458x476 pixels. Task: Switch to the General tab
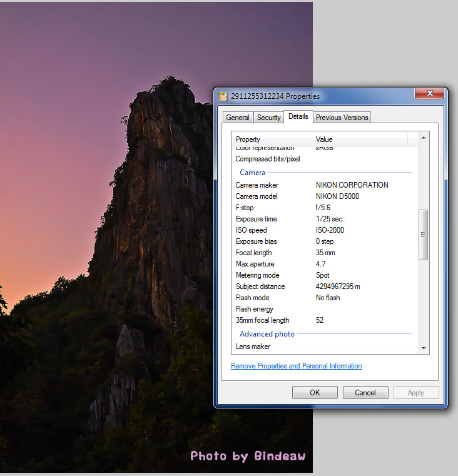238,118
